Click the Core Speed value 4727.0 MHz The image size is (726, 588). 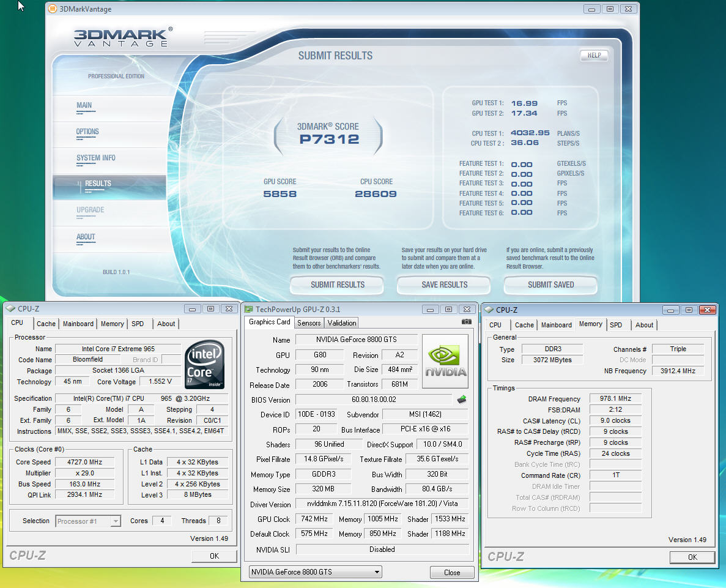[x=85, y=462]
